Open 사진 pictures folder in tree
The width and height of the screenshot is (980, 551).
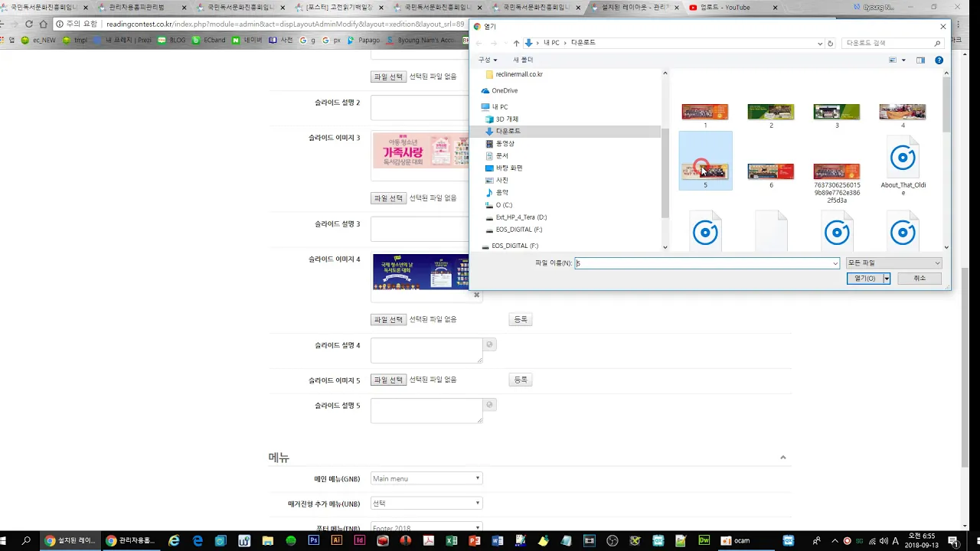point(496,180)
